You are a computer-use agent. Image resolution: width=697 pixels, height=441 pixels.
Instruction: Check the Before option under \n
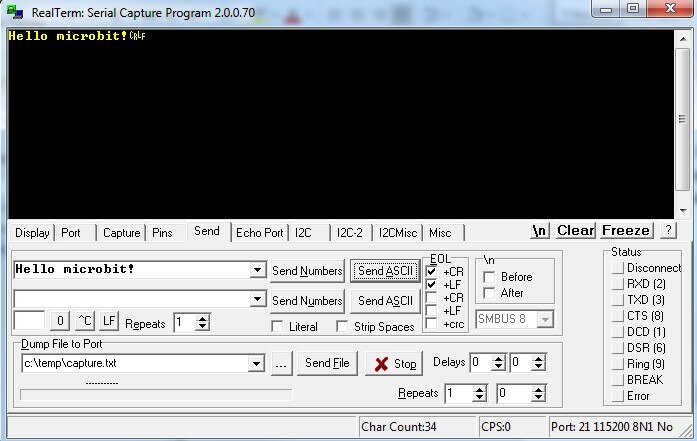pyautogui.click(x=489, y=277)
